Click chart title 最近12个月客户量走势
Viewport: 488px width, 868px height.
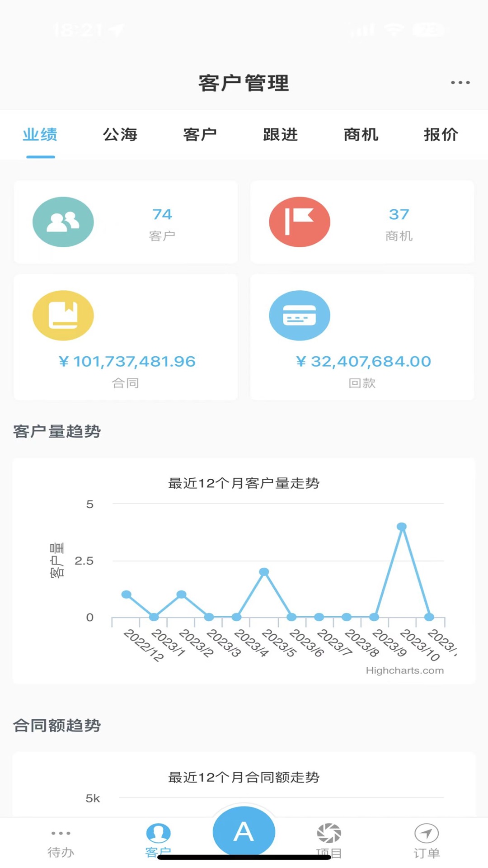point(244,483)
